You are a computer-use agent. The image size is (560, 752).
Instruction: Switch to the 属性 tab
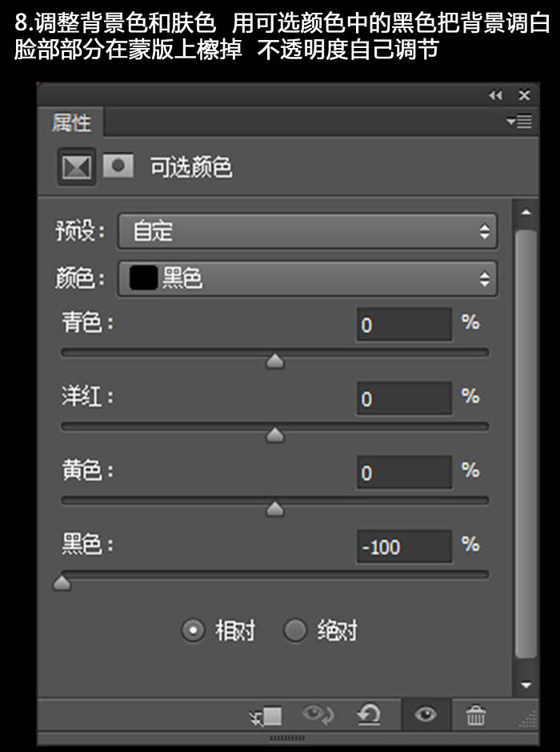(x=71, y=122)
